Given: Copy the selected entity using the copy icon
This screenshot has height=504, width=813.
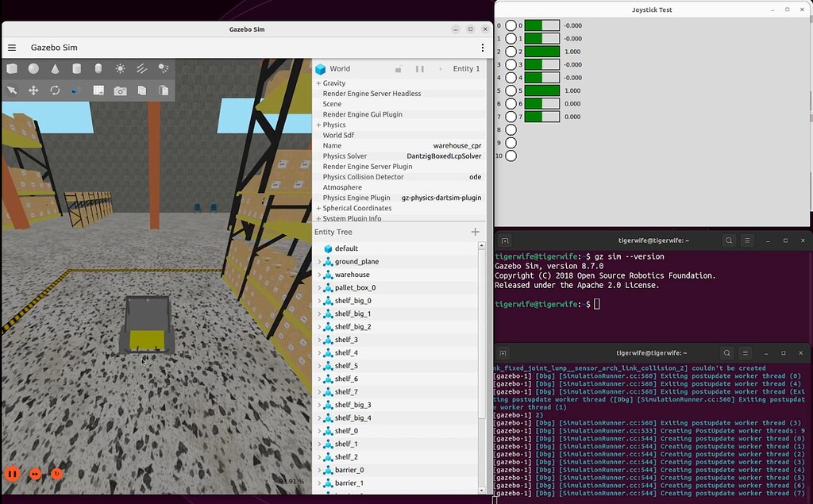Looking at the screenshot, I should 141,90.
